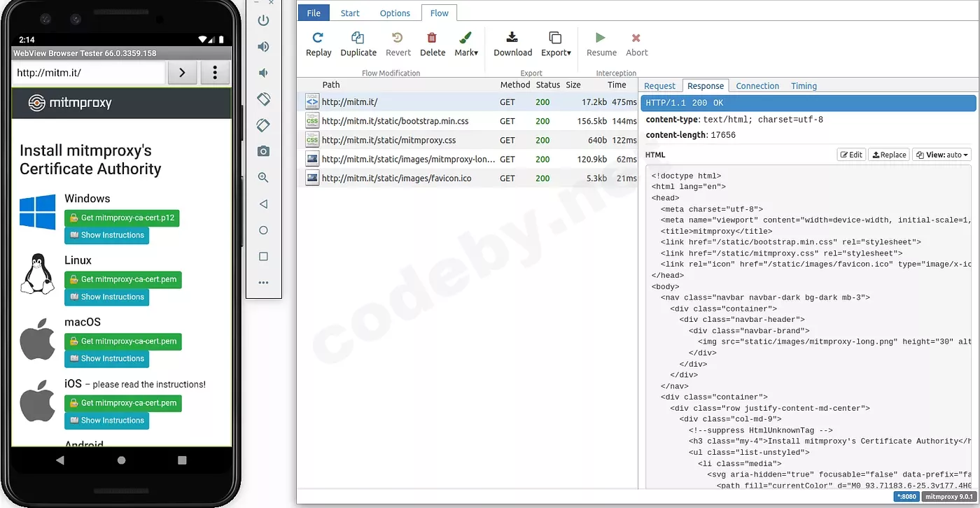Image resolution: width=980 pixels, height=508 pixels.
Task: Switch to the Start tab
Action: pos(350,13)
